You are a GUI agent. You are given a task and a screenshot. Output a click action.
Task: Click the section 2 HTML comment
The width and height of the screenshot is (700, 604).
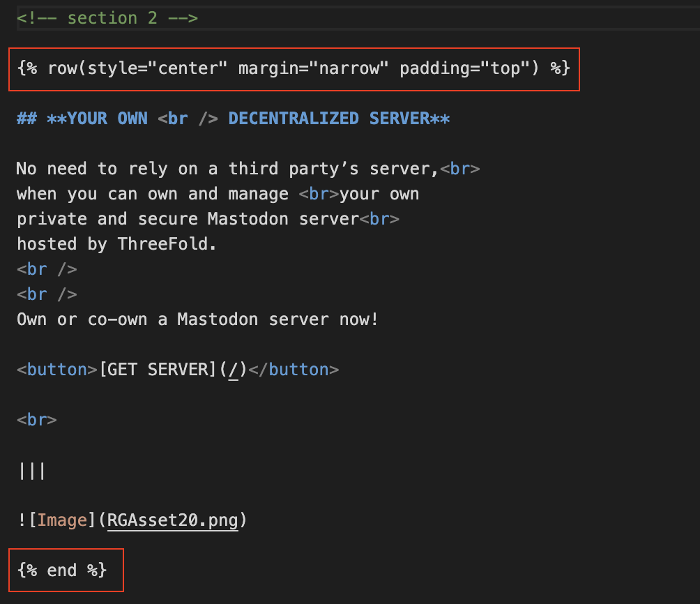click(x=107, y=18)
